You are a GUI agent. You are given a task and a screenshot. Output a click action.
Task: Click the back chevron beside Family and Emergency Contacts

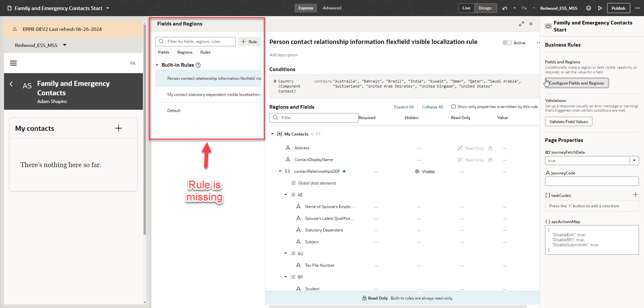[x=11, y=84]
